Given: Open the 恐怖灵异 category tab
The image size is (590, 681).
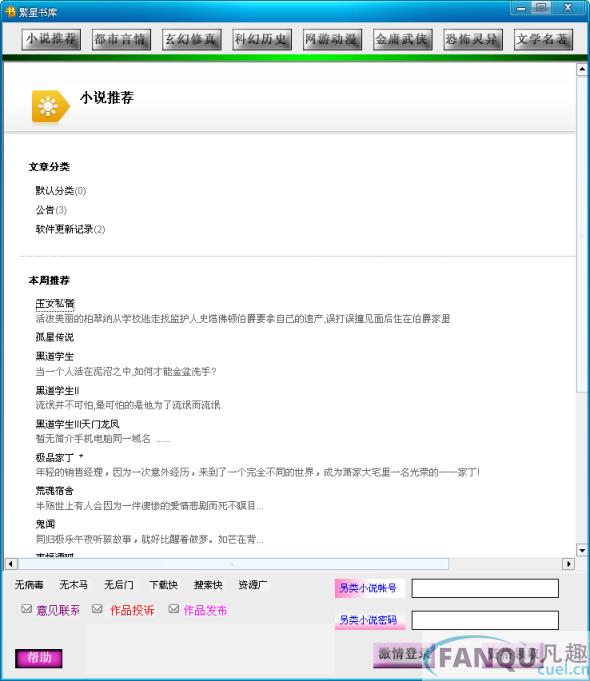Looking at the screenshot, I should [x=473, y=40].
